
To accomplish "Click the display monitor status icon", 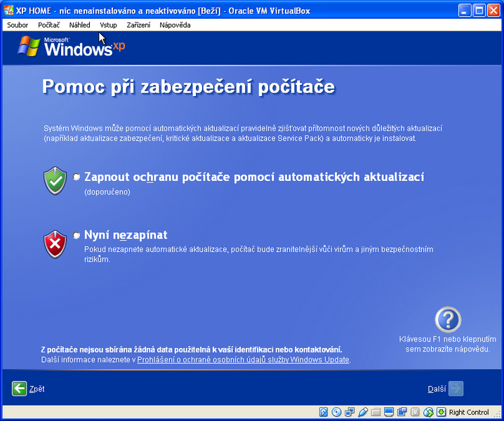I will click(389, 412).
